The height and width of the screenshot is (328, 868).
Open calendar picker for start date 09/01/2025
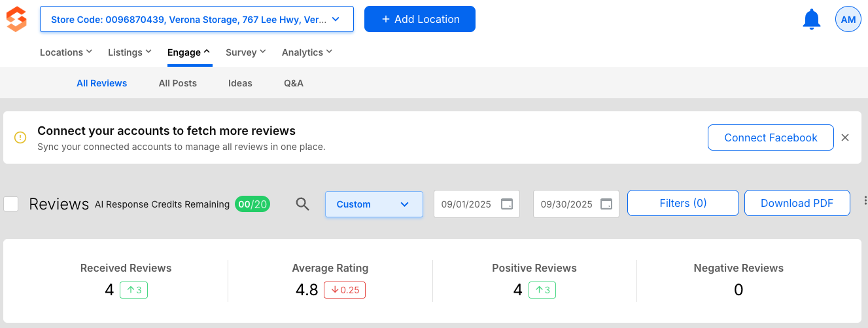click(507, 204)
